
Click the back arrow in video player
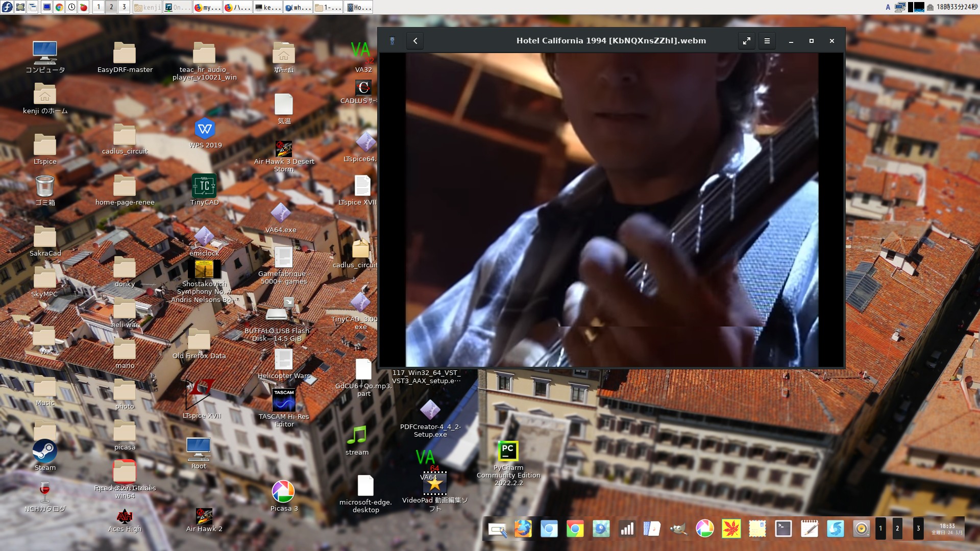(x=415, y=41)
